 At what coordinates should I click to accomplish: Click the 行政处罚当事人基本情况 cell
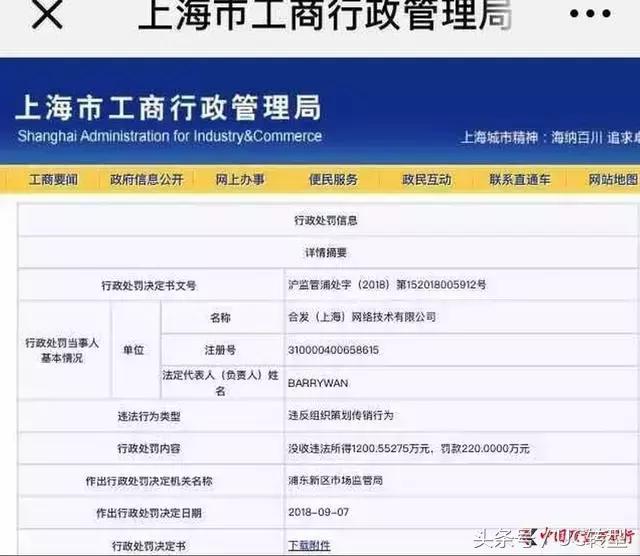coord(62,350)
